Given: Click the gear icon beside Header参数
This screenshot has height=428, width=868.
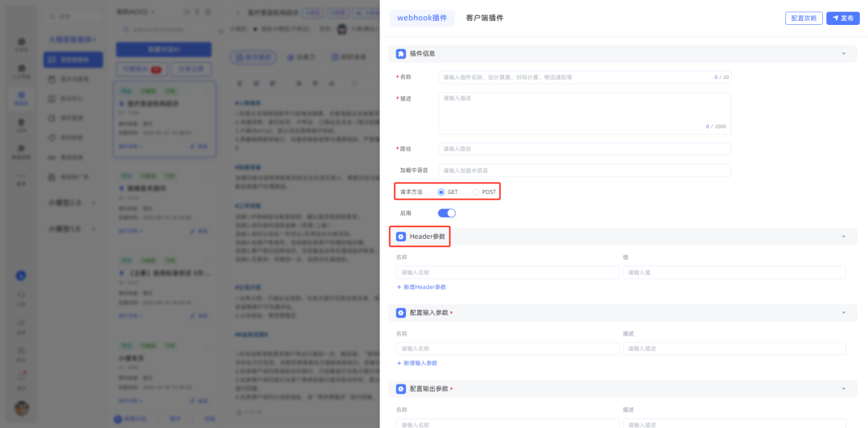Looking at the screenshot, I should click(x=401, y=237).
